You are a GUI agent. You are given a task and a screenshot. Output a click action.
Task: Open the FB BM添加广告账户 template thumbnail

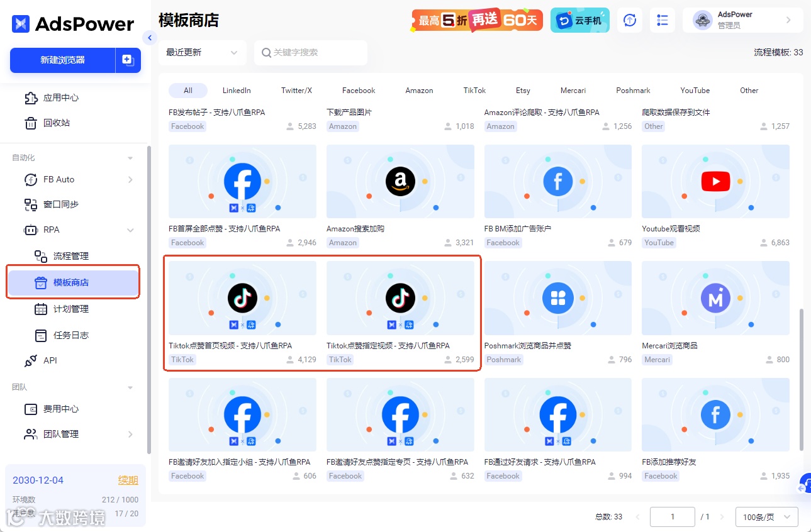click(x=558, y=182)
